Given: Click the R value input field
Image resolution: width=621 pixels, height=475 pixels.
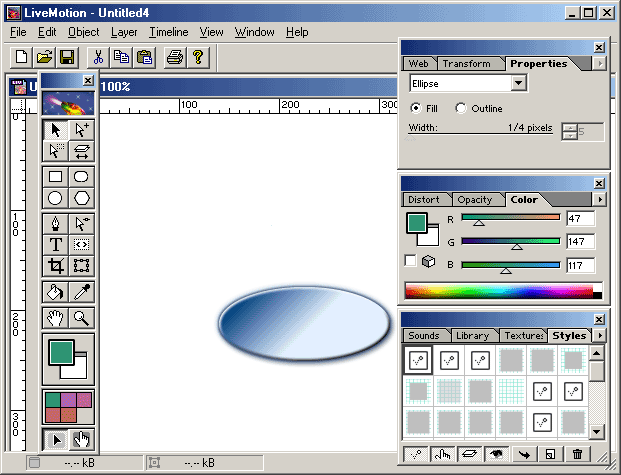Looking at the screenshot, I should click(580, 219).
